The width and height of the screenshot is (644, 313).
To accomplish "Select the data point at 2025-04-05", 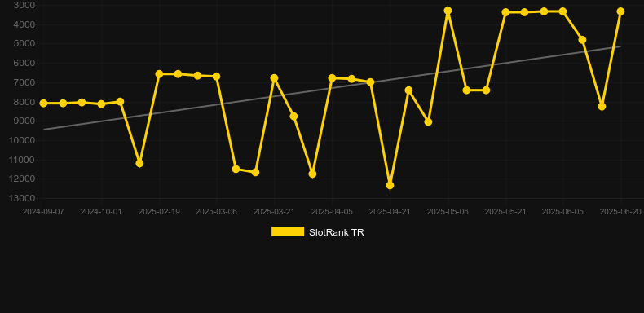I will click(333, 78).
